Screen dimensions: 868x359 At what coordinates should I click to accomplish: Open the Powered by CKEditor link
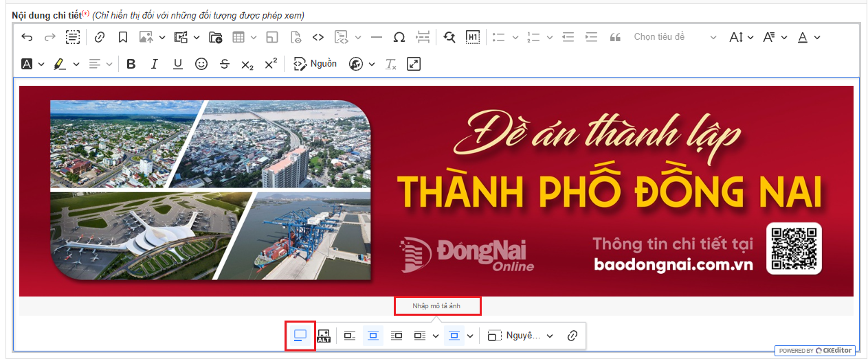pyautogui.click(x=814, y=351)
